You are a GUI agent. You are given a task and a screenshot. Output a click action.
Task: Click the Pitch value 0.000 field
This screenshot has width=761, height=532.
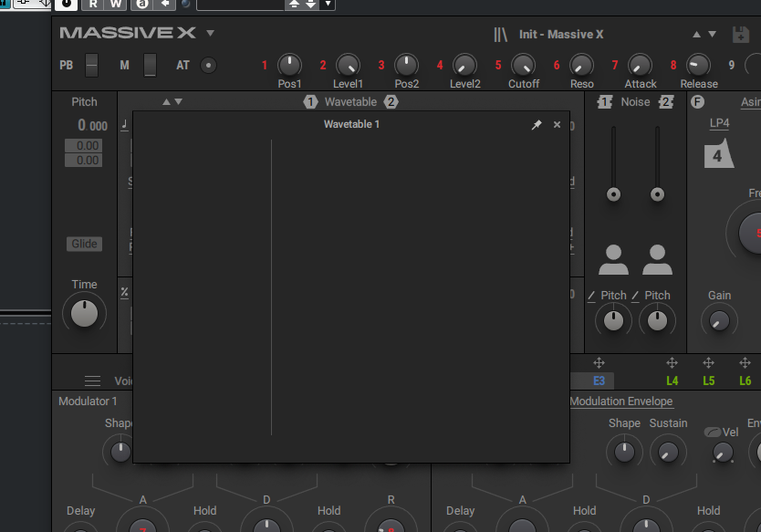click(x=93, y=126)
